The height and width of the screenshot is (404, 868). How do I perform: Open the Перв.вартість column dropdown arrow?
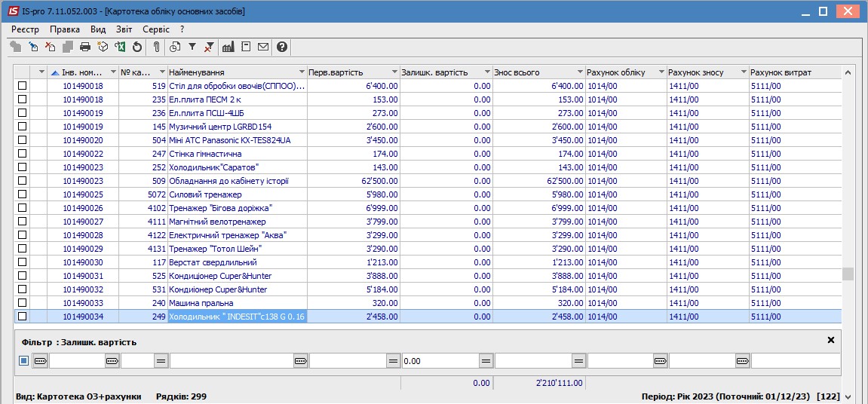pos(394,72)
